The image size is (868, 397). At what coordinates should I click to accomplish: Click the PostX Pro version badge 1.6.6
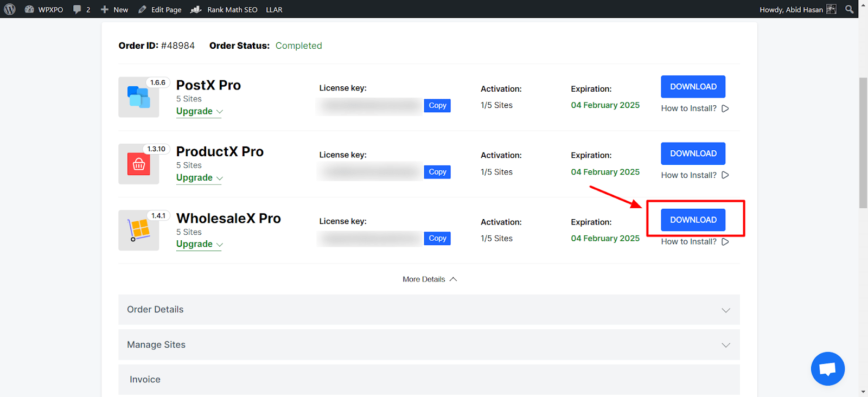pos(158,82)
